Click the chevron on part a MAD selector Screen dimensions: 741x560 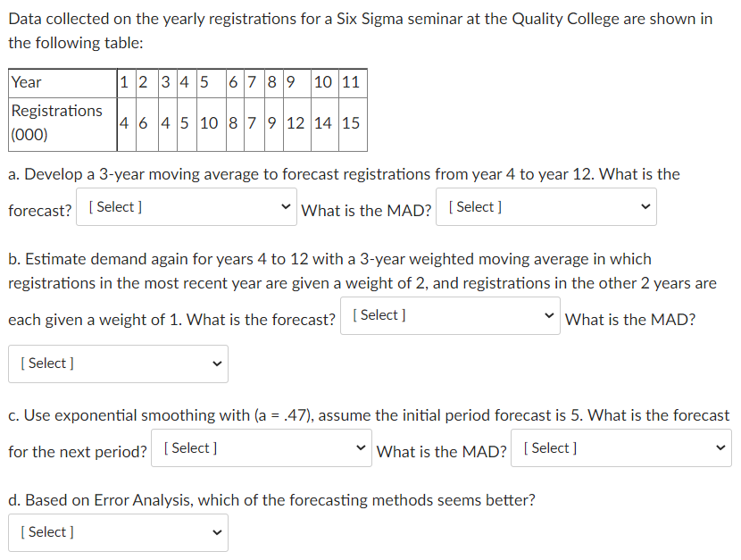point(645,206)
